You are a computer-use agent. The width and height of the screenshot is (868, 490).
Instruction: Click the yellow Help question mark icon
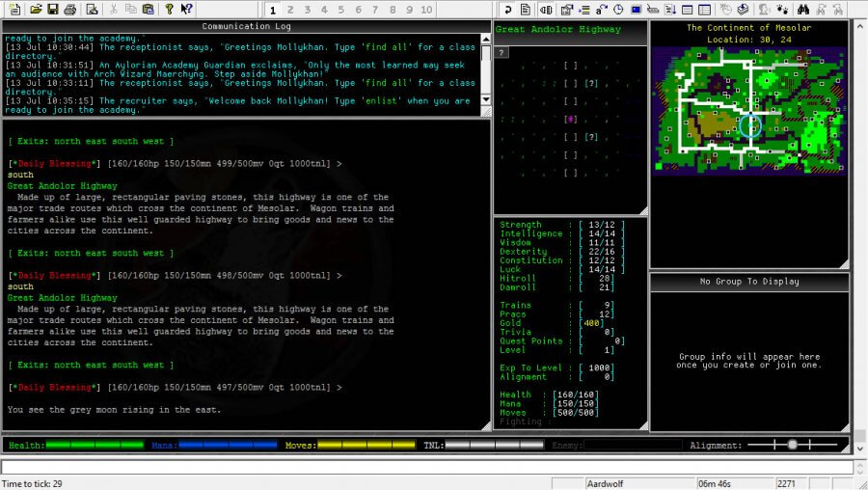point(169,9)
